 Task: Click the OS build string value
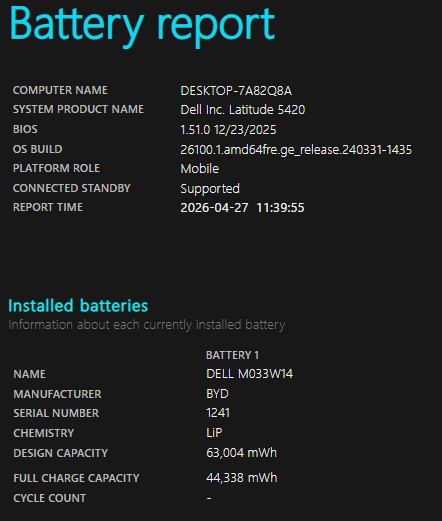point(296,150)
